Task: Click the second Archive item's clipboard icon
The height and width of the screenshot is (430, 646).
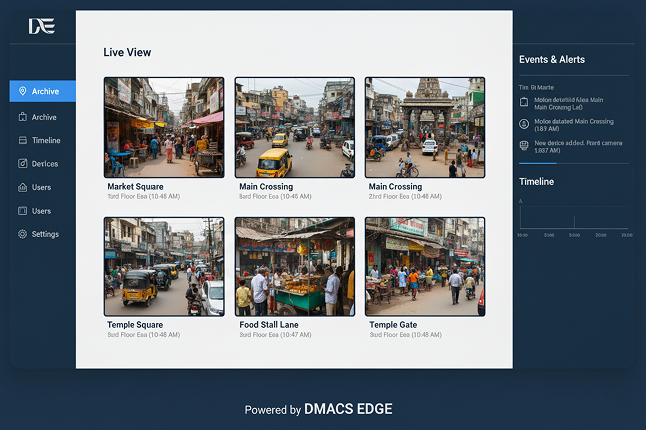Action: [23, 117]
